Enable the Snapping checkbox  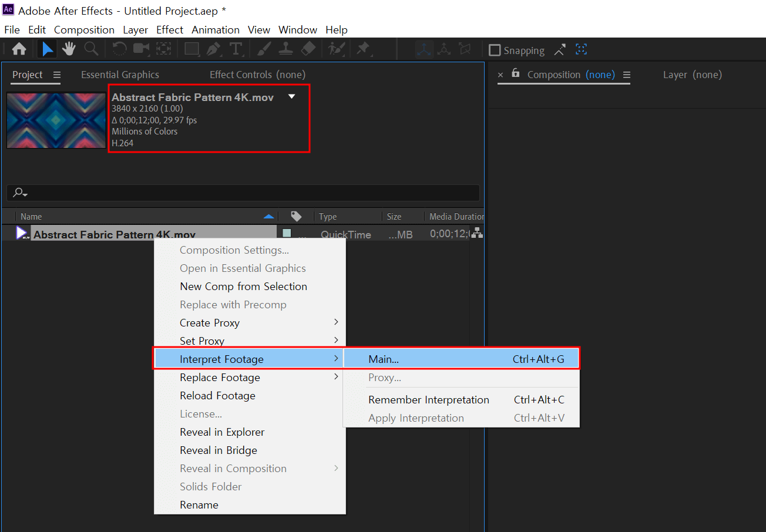pyautogui.click(x=495, y=50)
